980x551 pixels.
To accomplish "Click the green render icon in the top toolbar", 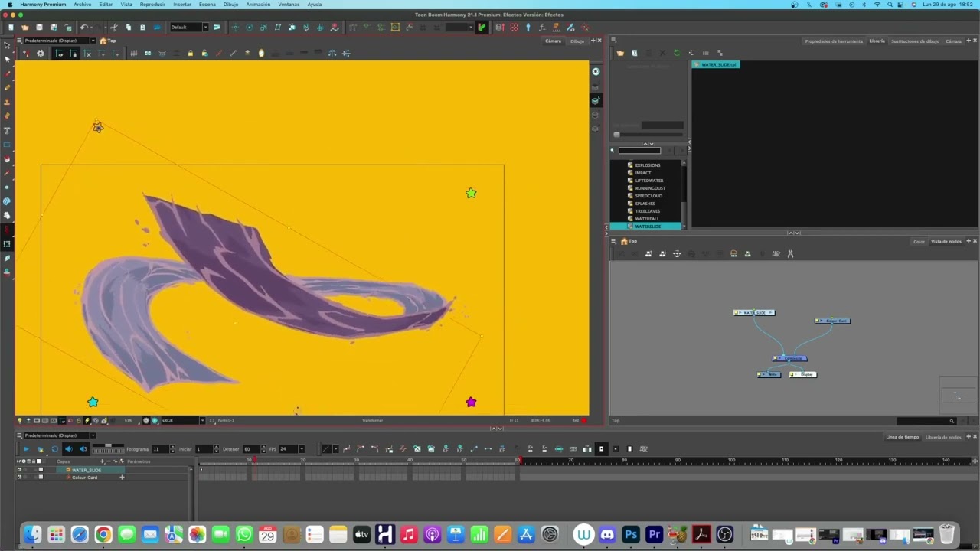I will tap(482, 28).
